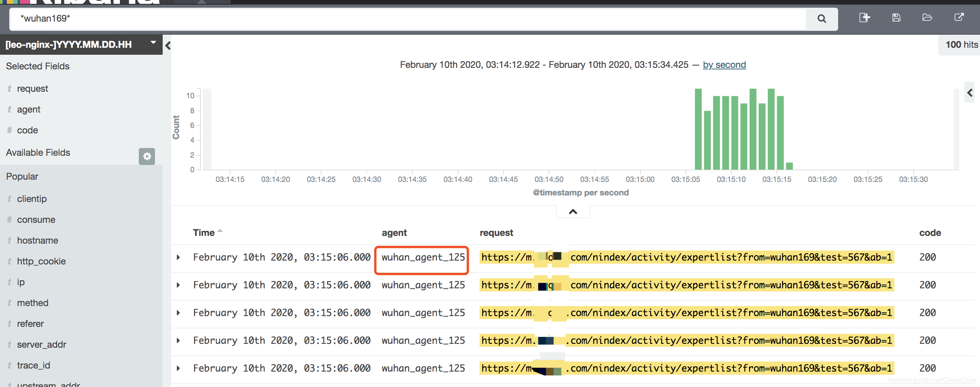980x387 pixels.
Task: Click the trace_id available field
Action: click(33, 365)
